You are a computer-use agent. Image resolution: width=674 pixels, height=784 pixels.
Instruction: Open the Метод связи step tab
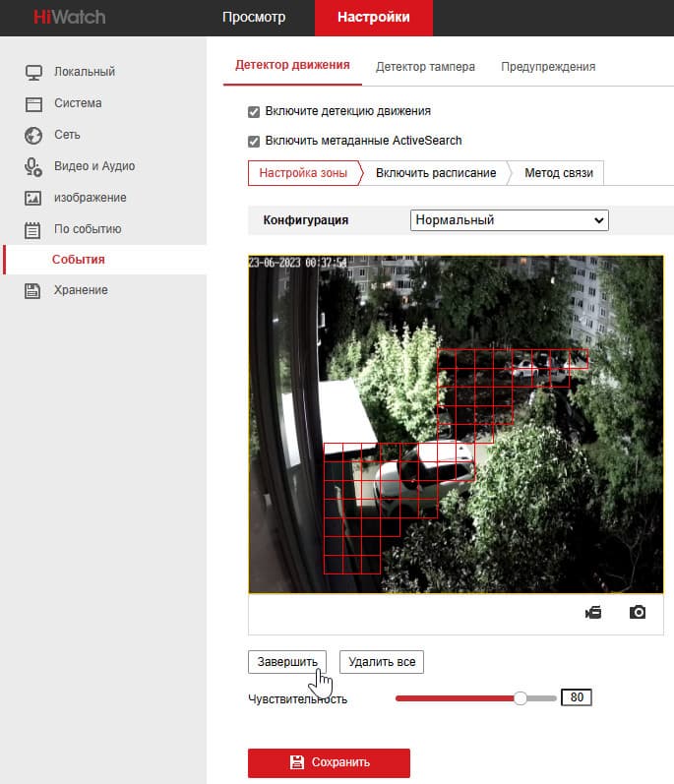coord(559,173)
